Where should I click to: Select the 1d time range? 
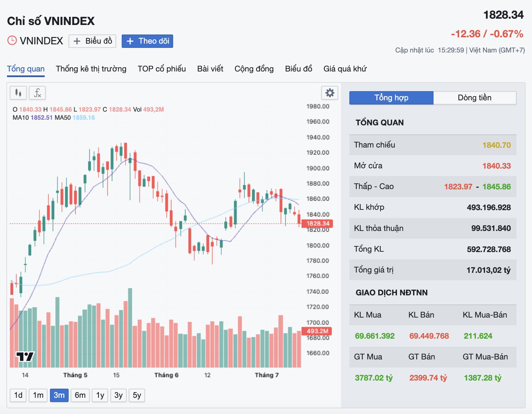[18, 395]
